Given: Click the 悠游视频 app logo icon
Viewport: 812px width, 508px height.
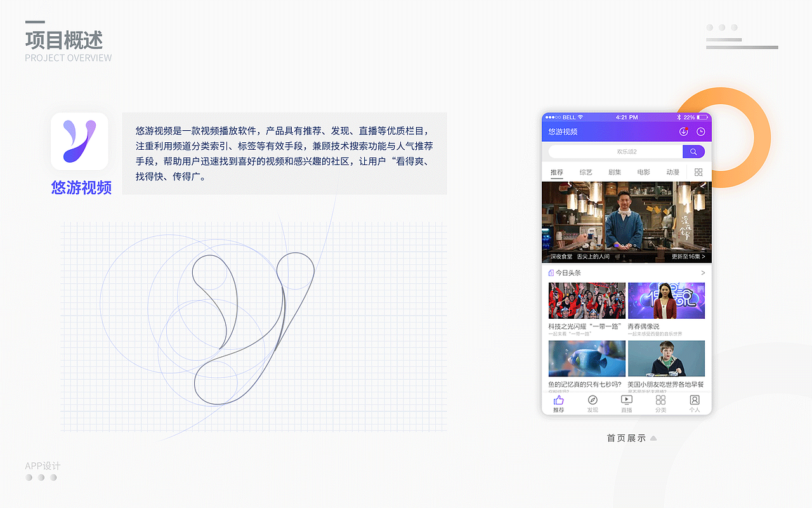Looking at the screenshot, I should tap(79, 141).
